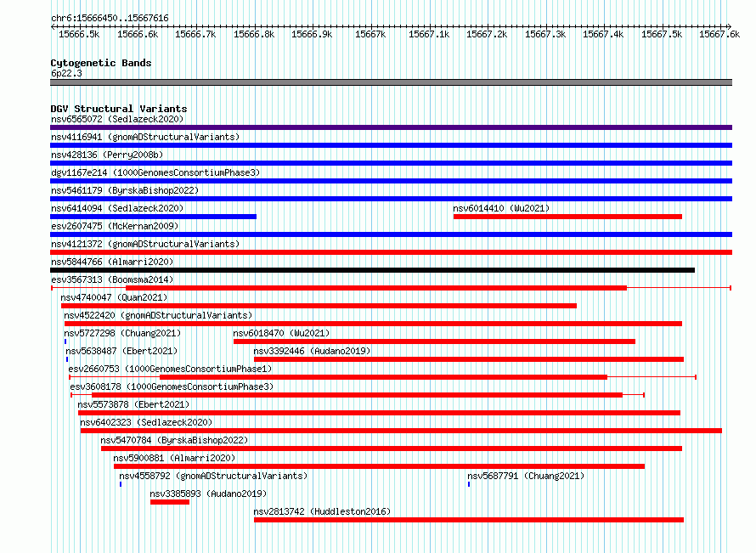Select the red nsv4121372 gnomAD bar
The width and height of the screenshot is (756, 553).
391,252
